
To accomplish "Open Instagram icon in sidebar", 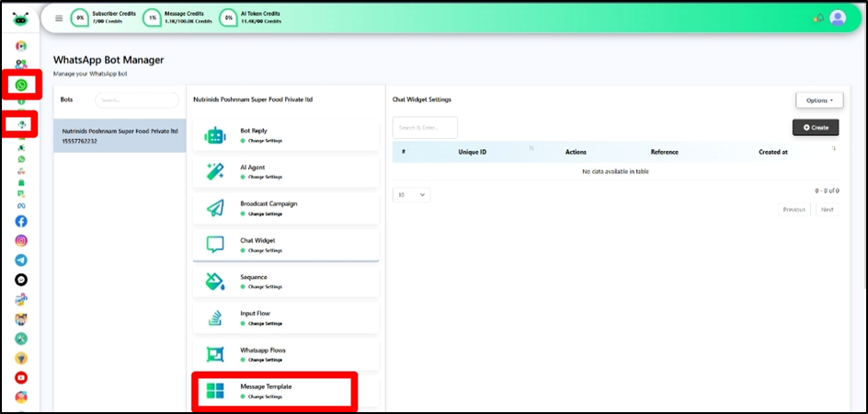I will coord(21,240).
